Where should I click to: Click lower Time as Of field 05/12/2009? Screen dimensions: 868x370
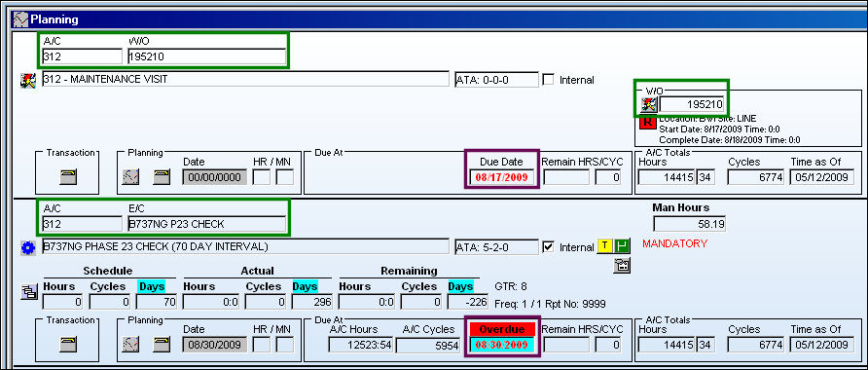(x=821, y=345)
